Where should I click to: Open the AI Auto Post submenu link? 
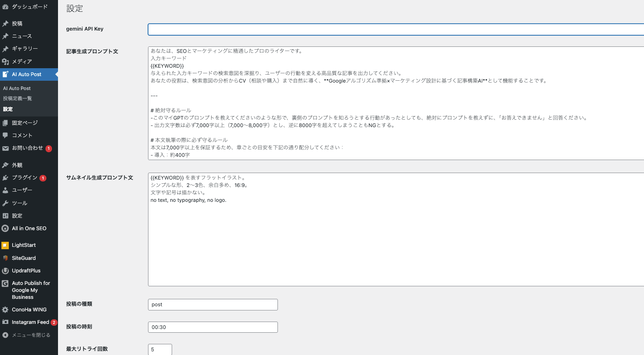pyautogui.click(x=17, y=88)
